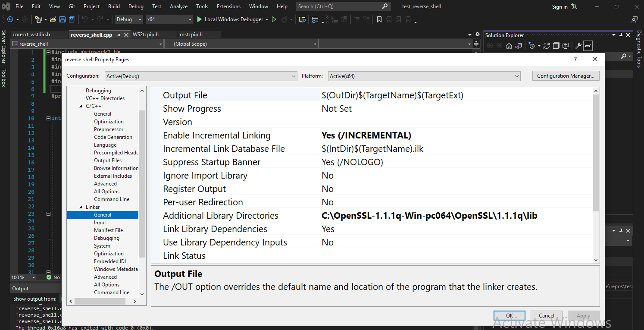644x330 pixels.
Task: Click the New Project toolbar icon
Action: click(x=38, y=19)
